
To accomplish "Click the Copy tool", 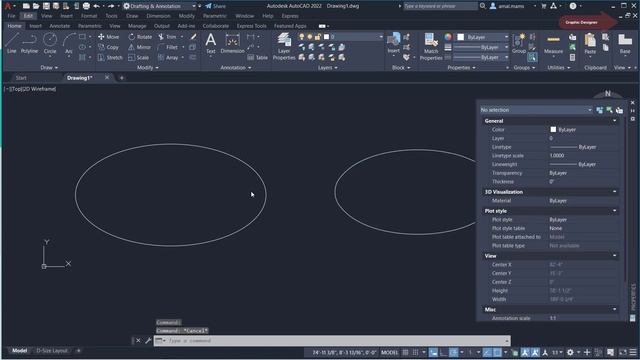I will click(108, 47).
